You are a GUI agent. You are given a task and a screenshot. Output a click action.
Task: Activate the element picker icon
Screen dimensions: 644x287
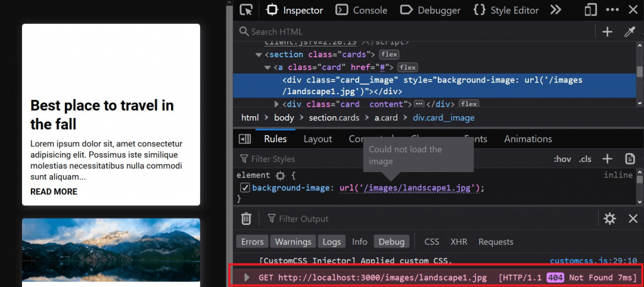(246, 10)
